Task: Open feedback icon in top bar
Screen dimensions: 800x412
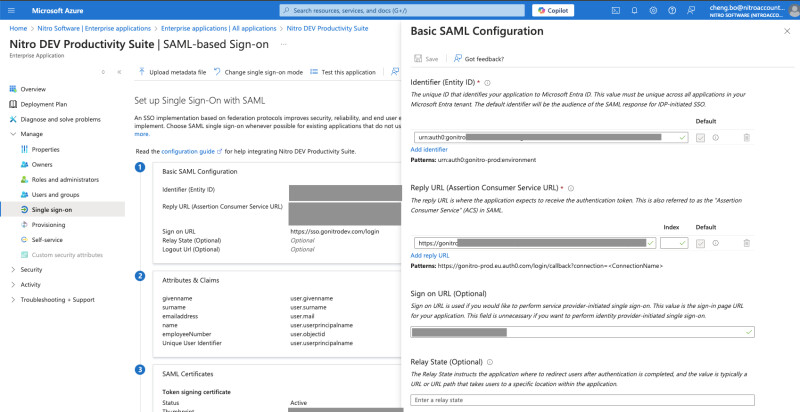Action: 691,10
